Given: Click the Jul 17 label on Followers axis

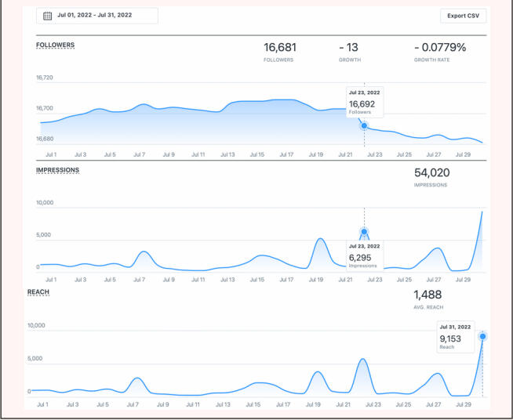Looking at the screenshot, I should [x=286, y=154].
